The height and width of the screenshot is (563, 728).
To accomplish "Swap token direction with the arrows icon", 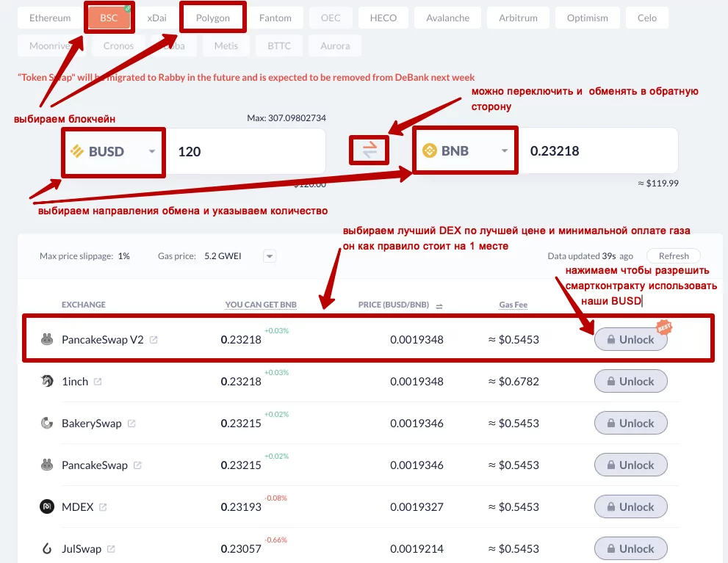I will point(370,150).
